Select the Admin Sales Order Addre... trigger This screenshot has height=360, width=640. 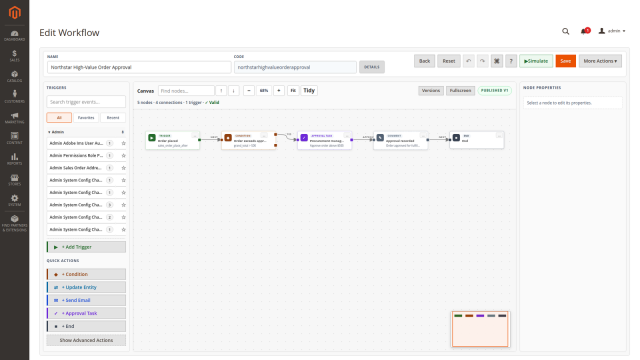[x=76, y=168]
